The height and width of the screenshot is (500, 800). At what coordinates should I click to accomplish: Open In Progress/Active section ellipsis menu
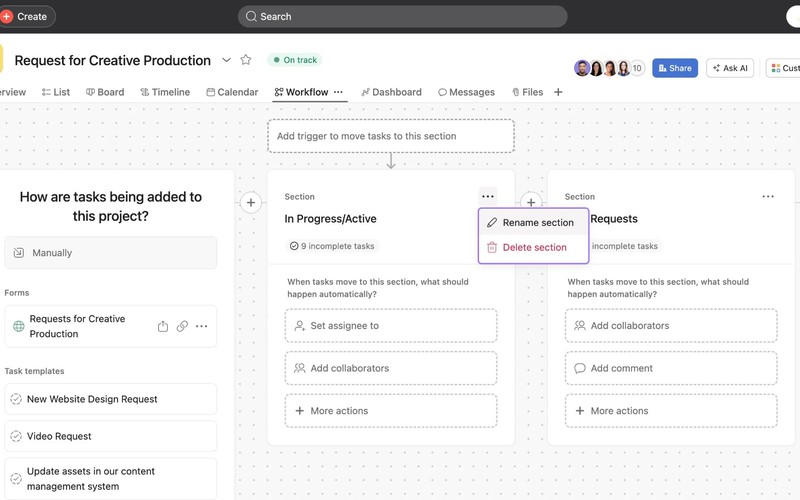point(488,196)
